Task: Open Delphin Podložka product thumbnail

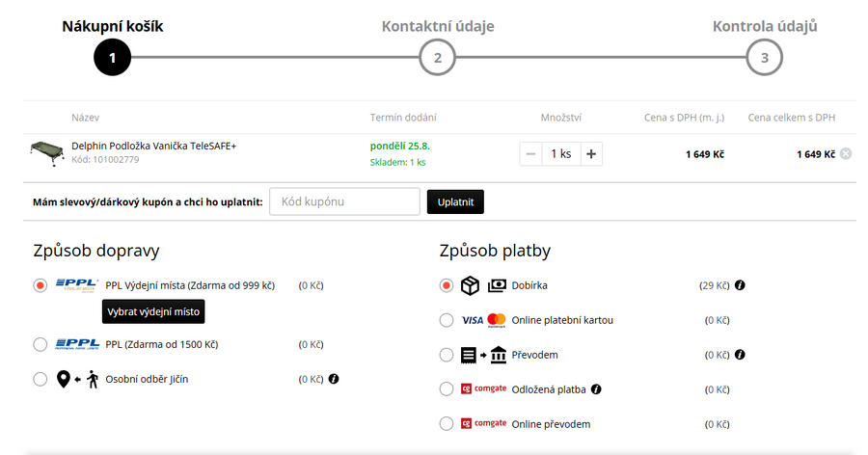Action: 47,152
